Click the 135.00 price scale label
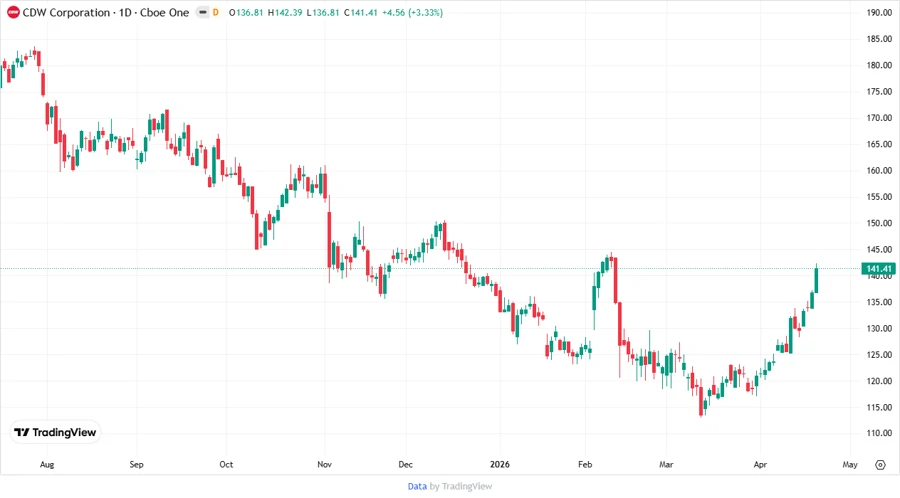The image size is (900, 498). click(x=879, y=302)
